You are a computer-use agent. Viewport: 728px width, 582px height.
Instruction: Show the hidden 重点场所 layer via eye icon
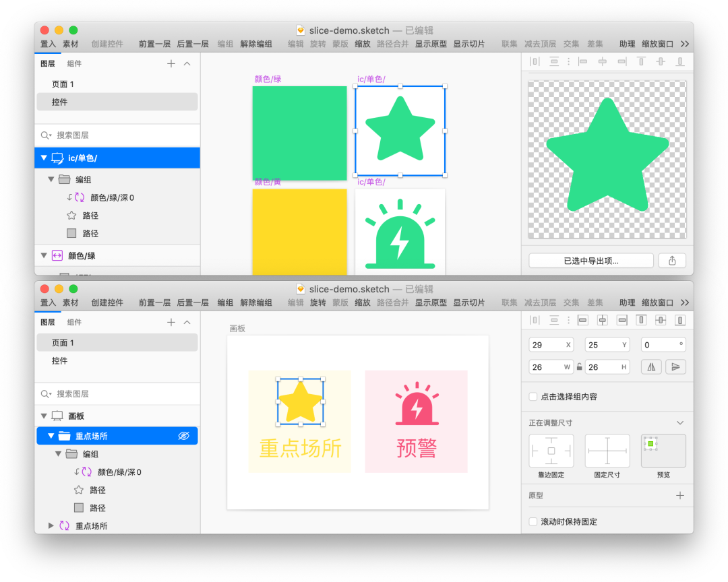[183, 435]
